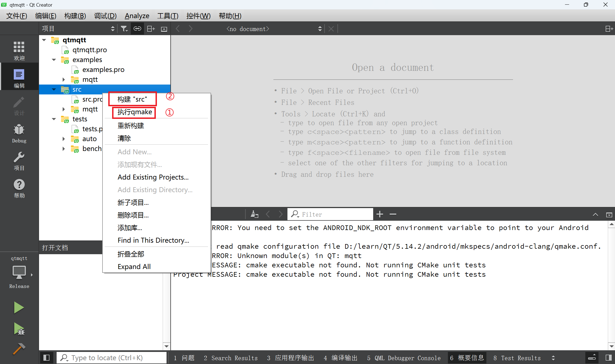Open the qtmqtt Release kit selector
Screen dimensions: 615x364
(x=19, y=273)
